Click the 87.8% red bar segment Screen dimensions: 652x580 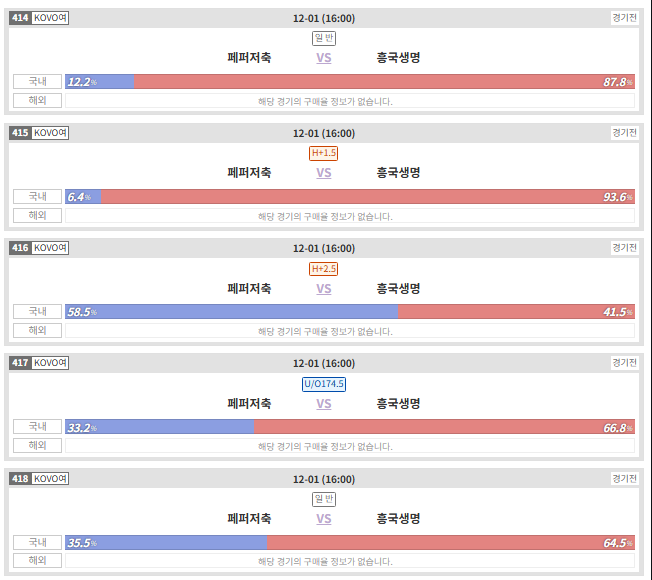[x=384, y=81]
